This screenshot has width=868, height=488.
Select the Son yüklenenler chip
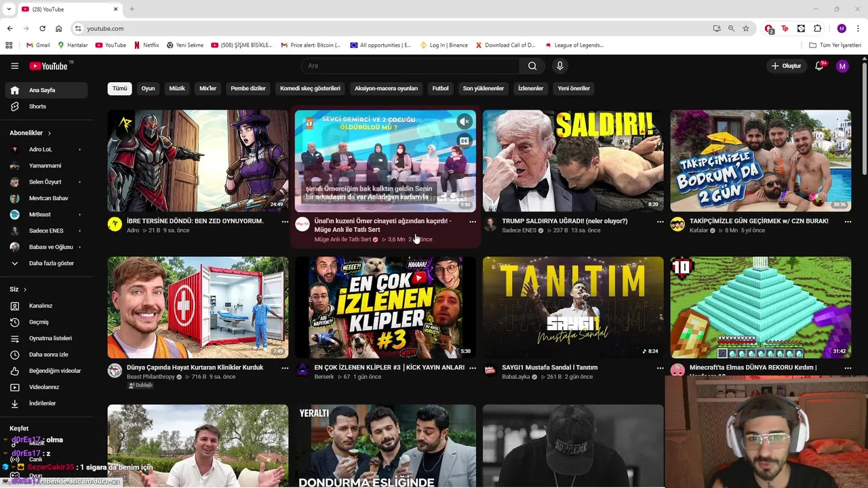[484, 88]
